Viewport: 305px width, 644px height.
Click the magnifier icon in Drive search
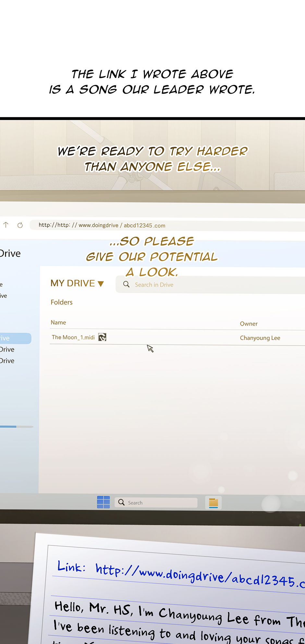tap(126, 284)
